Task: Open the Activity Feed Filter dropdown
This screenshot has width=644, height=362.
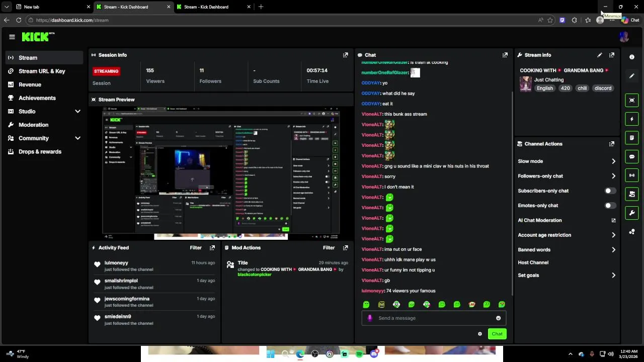Action: coord(196,247)
